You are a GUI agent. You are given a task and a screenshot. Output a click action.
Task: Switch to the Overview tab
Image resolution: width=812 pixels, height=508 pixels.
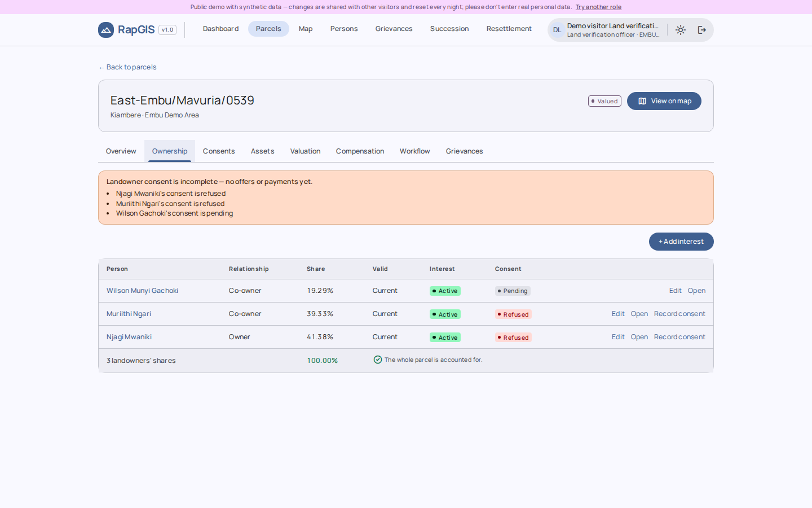click(x=121, y=151)
